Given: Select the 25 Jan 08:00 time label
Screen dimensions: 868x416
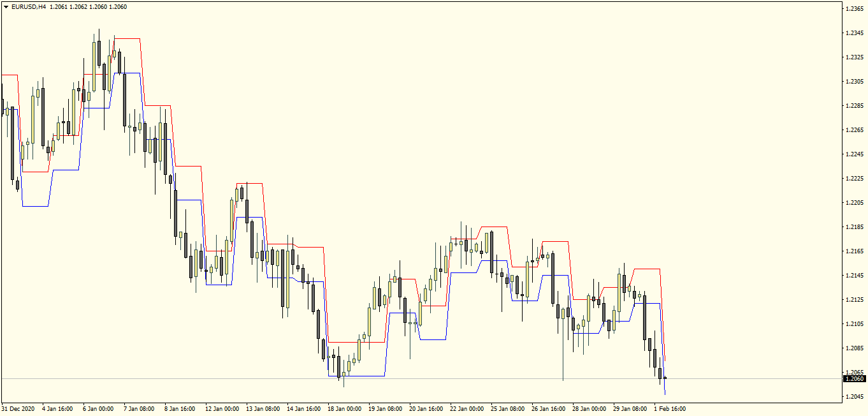Looking at the screenshot, I should [508, 408].
